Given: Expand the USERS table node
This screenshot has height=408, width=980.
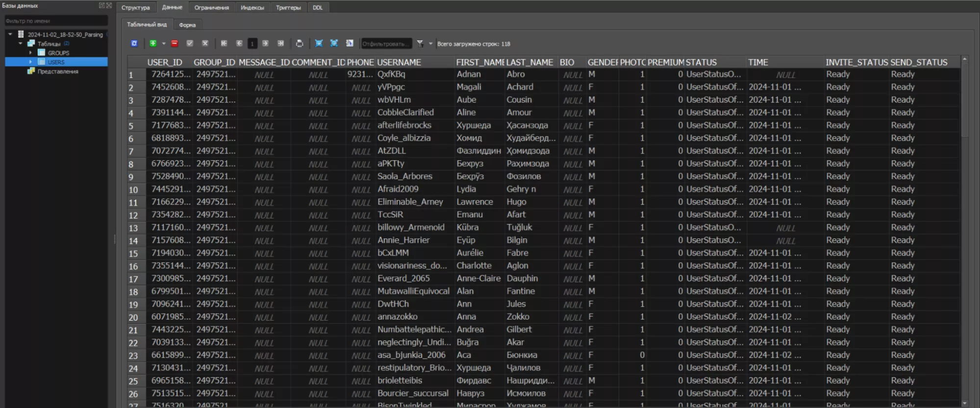Looking at the screenshot, I should tap(30, 62).
